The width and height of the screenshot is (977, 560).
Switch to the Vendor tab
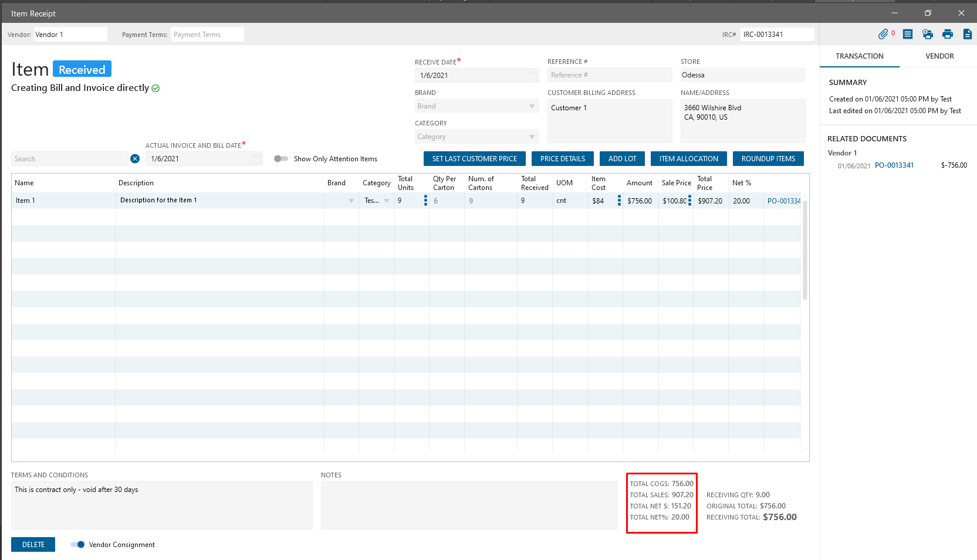point(939,56)
